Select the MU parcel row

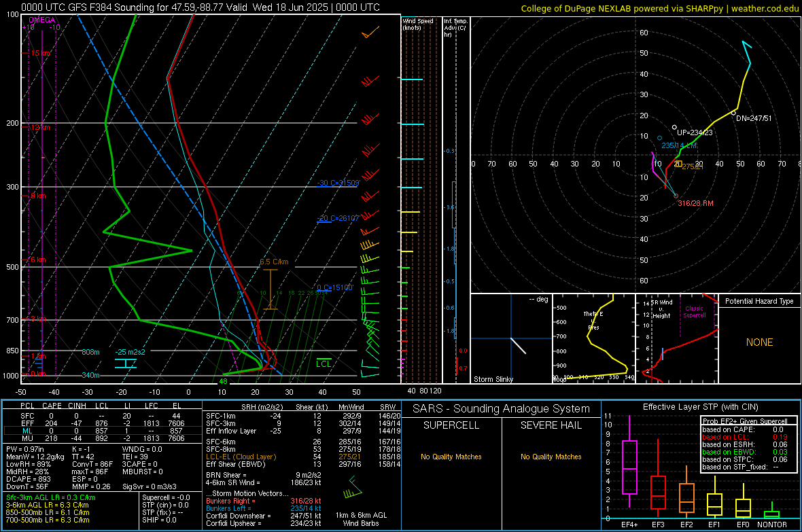click(x=102, y=438)
